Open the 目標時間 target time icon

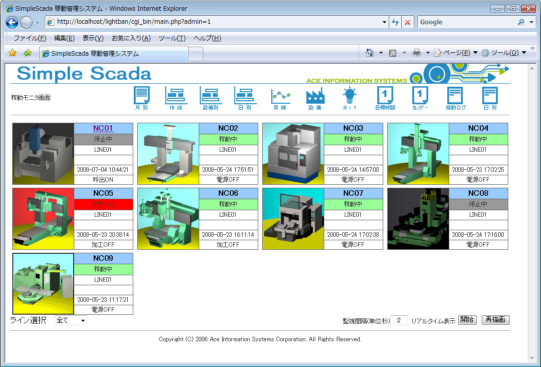pos(385,98)
